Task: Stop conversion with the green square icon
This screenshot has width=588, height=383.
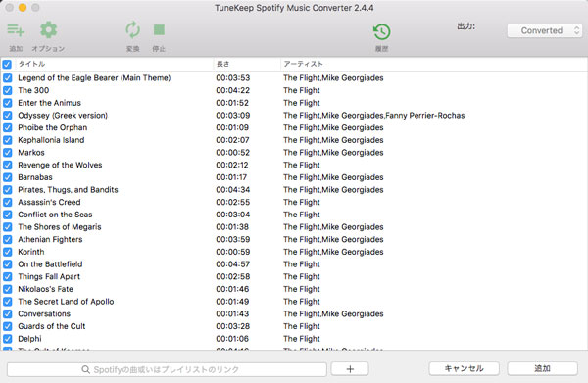Action: 159,30
